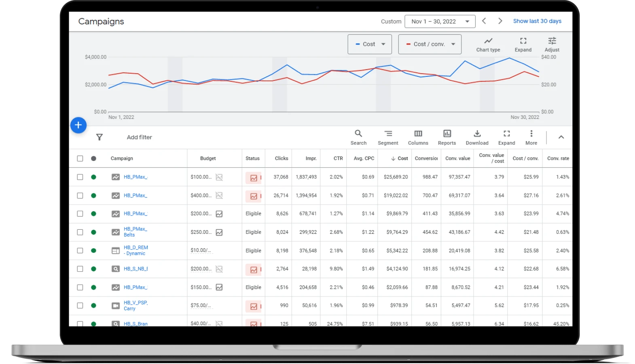This screenshot has height=364, width=635.
Task: Open the header status dot filter
Action: pos(93,159)
